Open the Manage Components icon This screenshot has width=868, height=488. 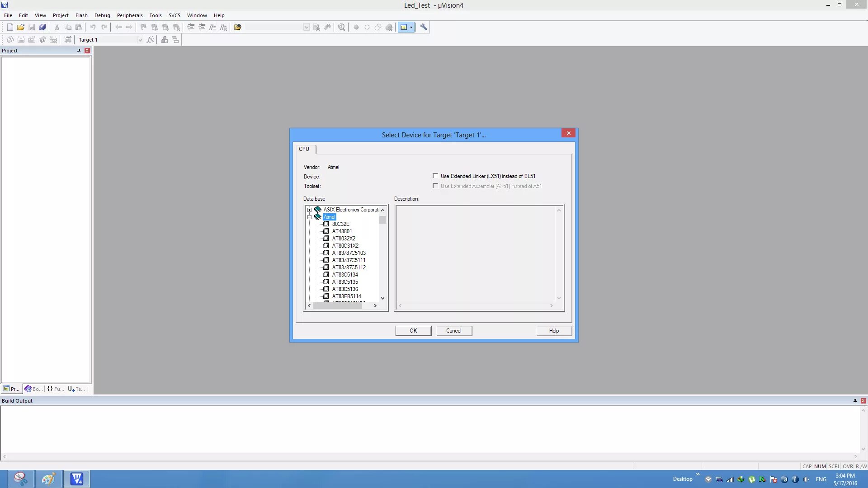point(165,40)
